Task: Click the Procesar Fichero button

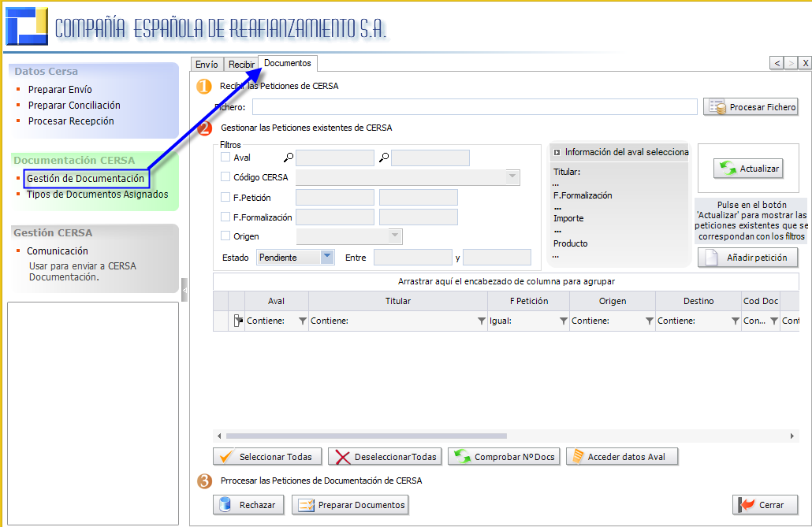Action: click(751, 107)
